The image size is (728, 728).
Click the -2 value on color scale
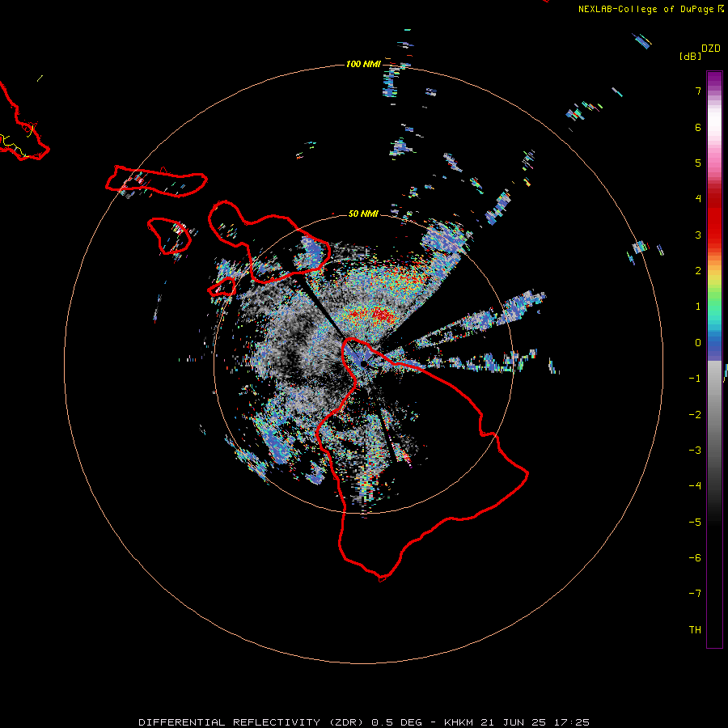click(695, 415)
